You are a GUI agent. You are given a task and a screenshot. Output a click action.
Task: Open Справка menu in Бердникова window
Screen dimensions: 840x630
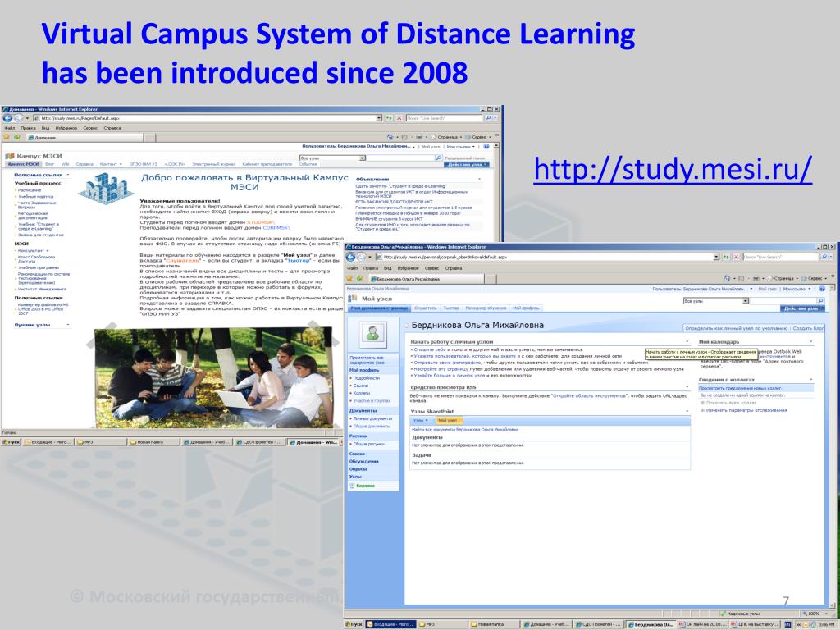[453, 268]
